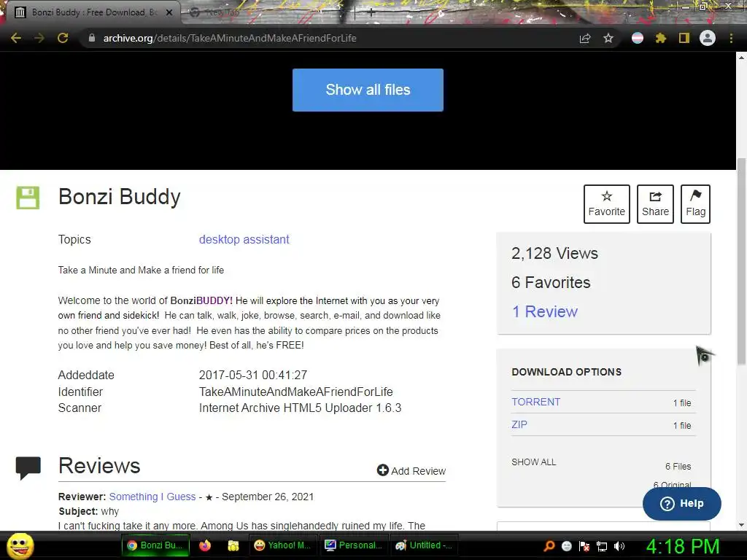Open the Personal... taskbar window

[354, 545]
